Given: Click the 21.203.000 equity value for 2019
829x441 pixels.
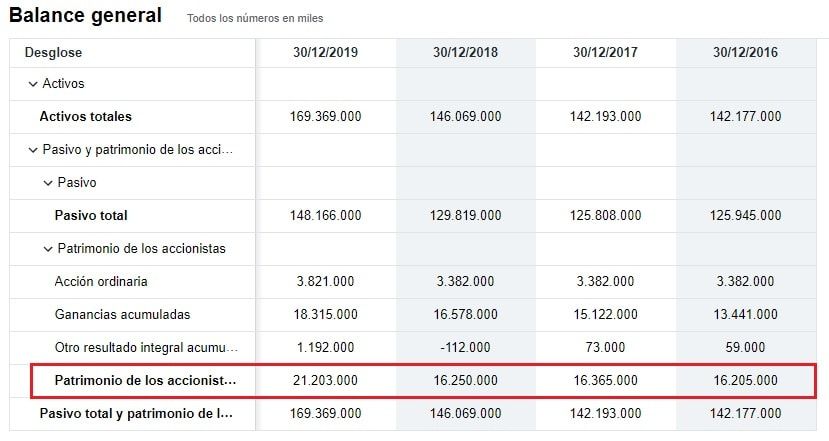Looking at the screenshot, I should click(x=325, y=380).
